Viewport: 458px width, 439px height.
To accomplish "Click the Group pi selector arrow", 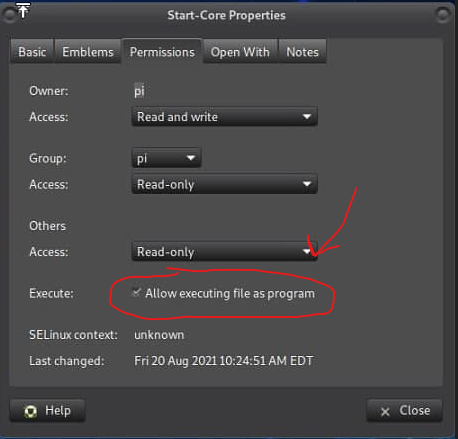I will point(191,158).
